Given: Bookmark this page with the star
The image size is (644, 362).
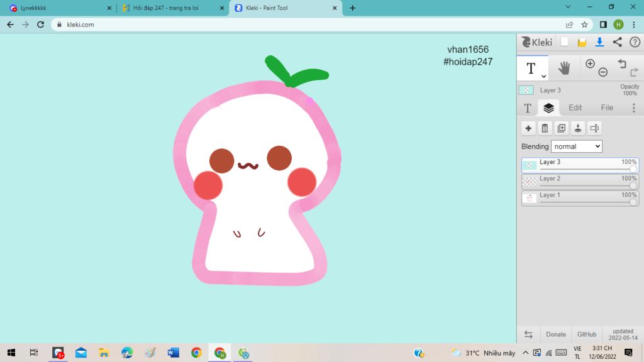Looking at the screenshot, I should 584,25.
